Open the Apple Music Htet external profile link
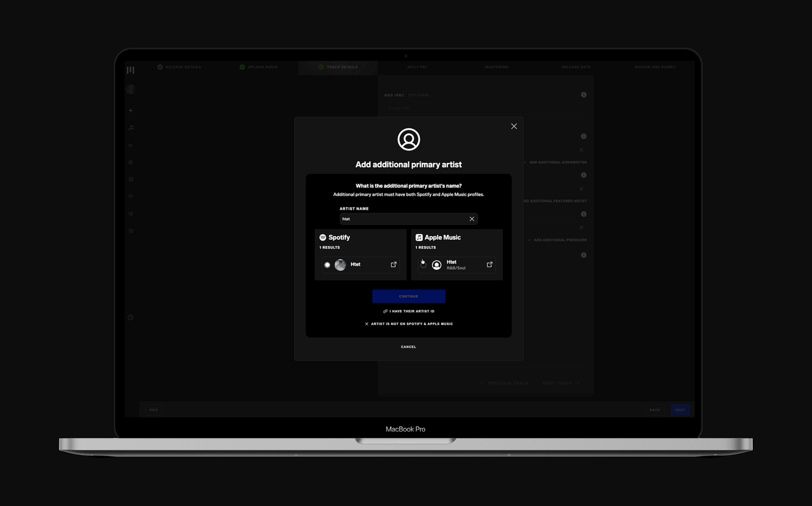The width and height of the screenshot is (812, 506). [x=489, y=264]
